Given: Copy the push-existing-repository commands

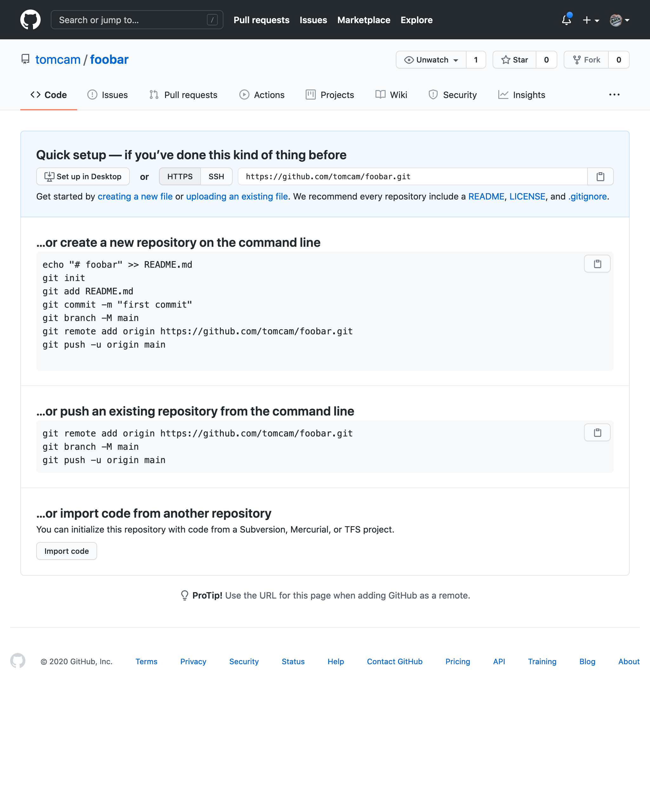Looking at the screenshot, I should 597,432.
